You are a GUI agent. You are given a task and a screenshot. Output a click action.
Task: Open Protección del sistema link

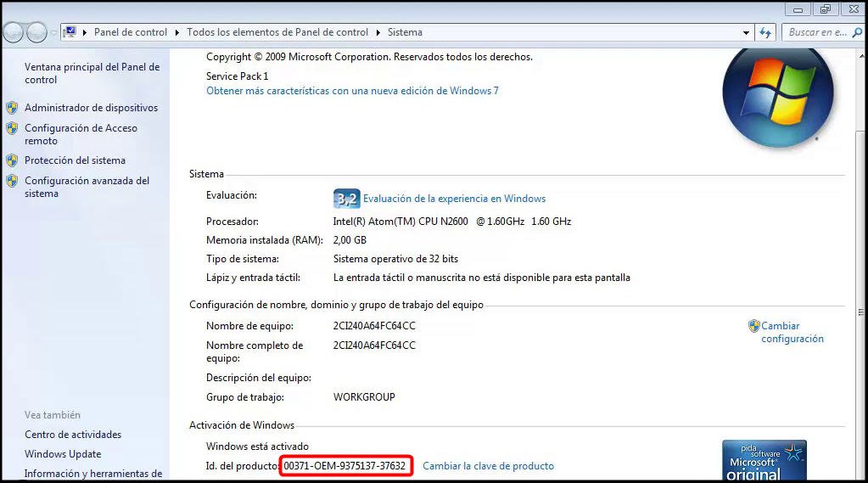[75, 160]
